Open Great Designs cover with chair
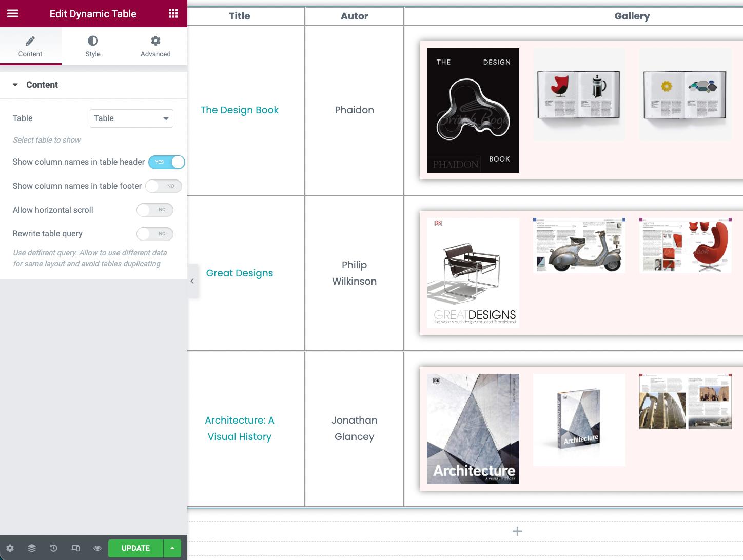Image resolution: width=743 pixels, height=560 pixels. (473, 273)
